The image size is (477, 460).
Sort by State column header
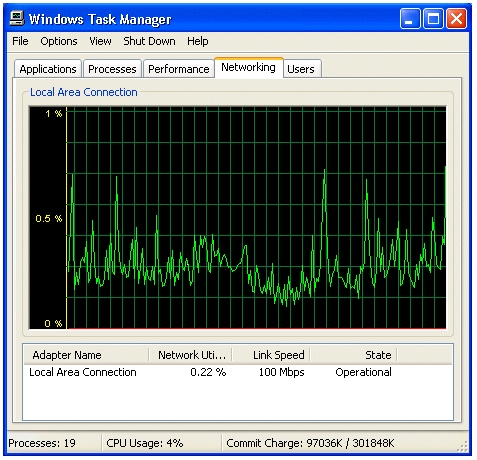coord(353,355)
